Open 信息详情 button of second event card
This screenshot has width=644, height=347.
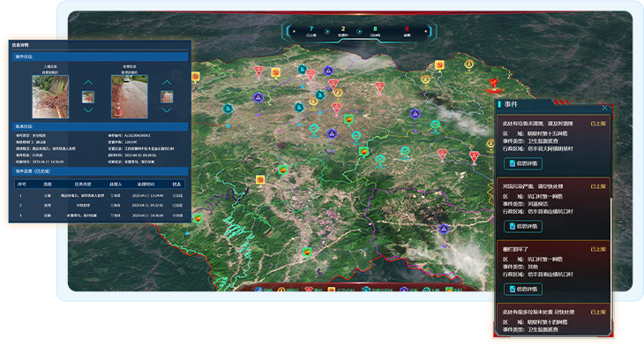523,227
